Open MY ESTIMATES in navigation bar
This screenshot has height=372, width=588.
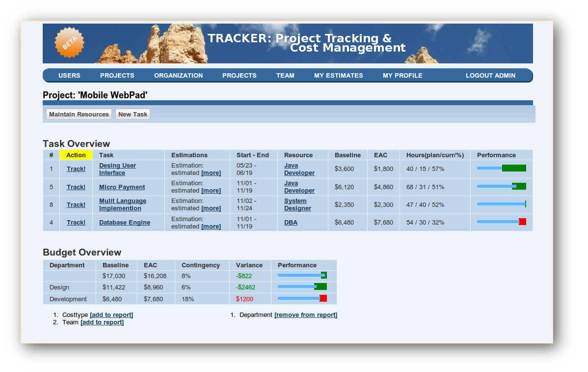(x=339, y=76)
